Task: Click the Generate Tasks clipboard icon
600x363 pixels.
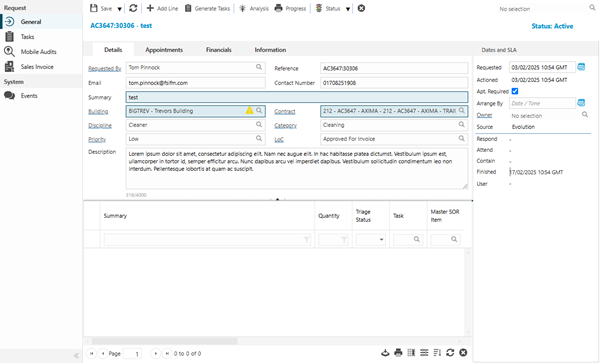Action: coord(188,8)
